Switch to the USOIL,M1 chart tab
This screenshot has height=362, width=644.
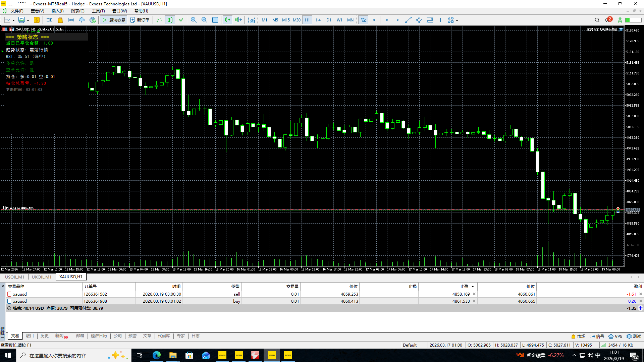(x=14, y=277)
